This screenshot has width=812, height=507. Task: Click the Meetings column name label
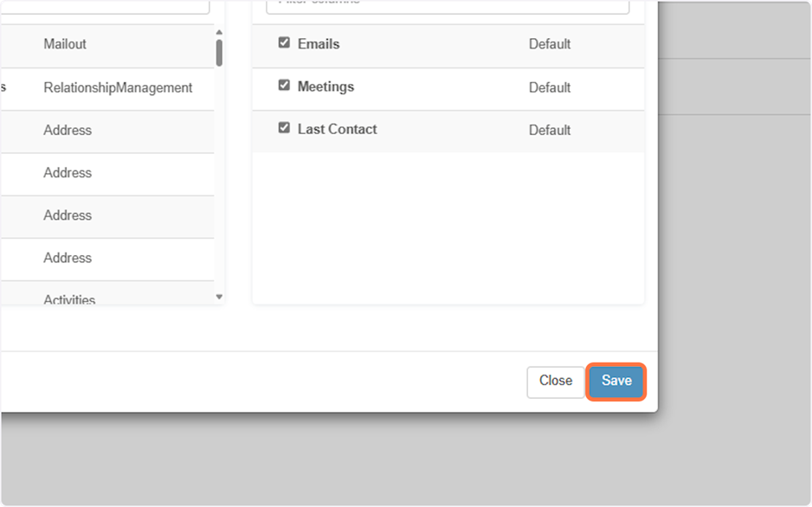click(x=325, y=87)
